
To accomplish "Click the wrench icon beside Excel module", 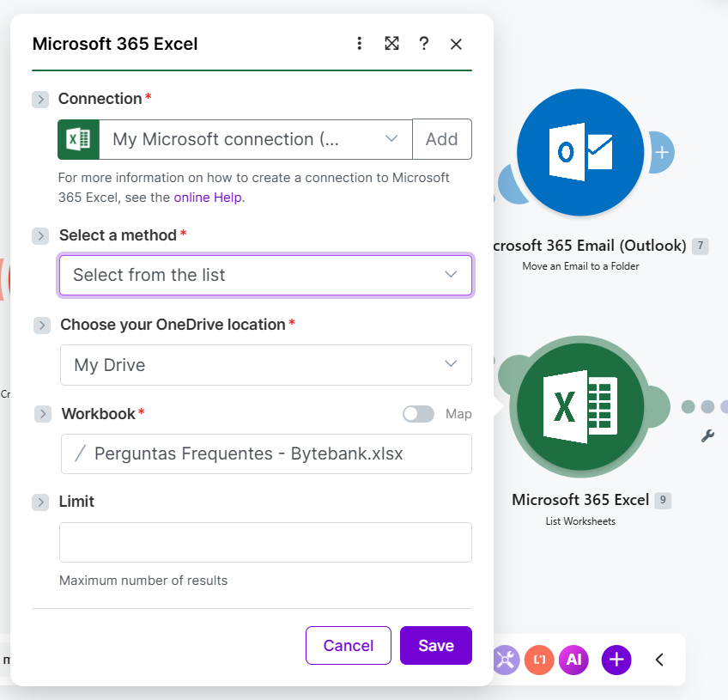I will [x=707, y=435].
